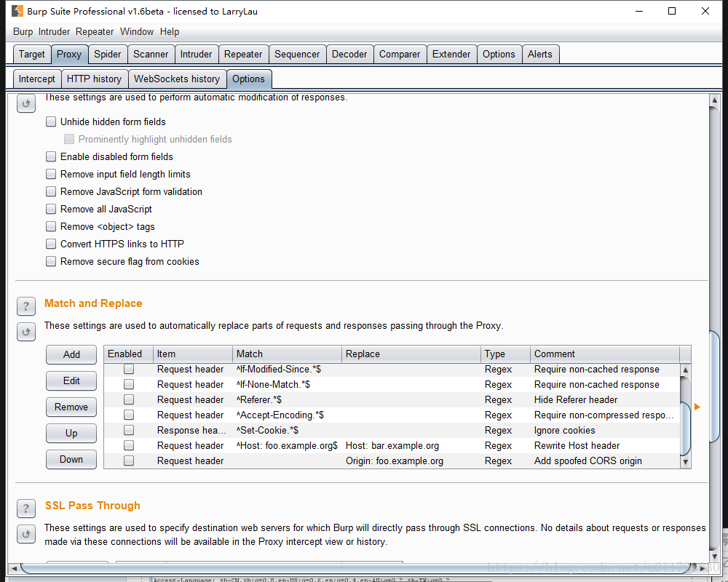Restore defaults for SSL Pass Through section

26,534
